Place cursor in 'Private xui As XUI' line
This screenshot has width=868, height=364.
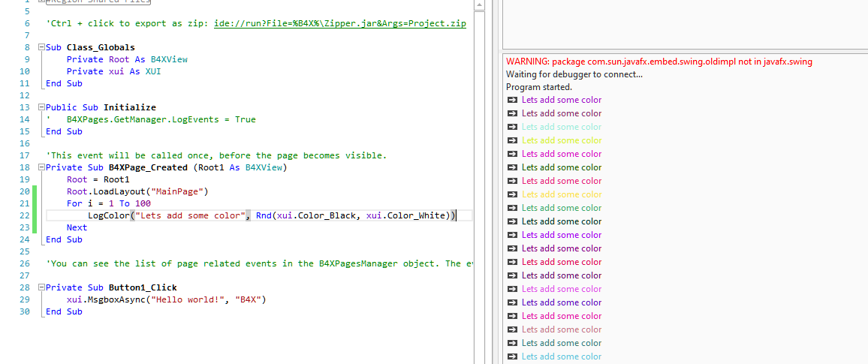pos(113,71)
